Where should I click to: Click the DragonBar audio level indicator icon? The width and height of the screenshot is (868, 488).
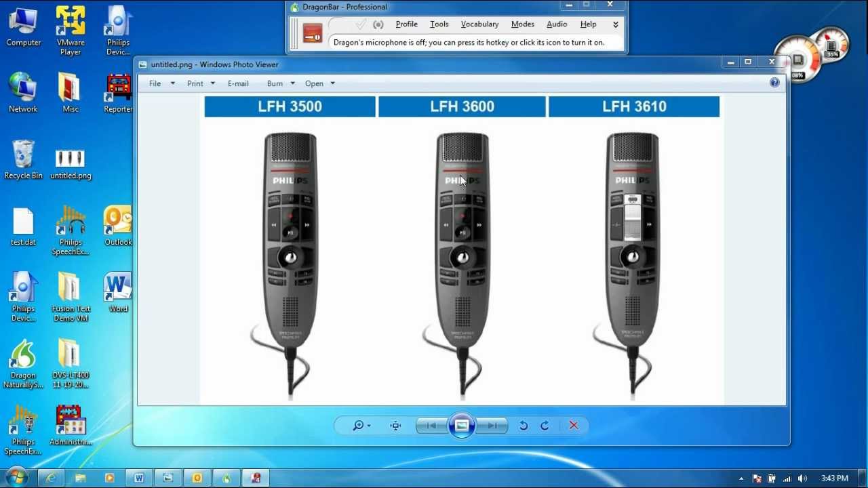pyautogui.click(x=378, y=24)
